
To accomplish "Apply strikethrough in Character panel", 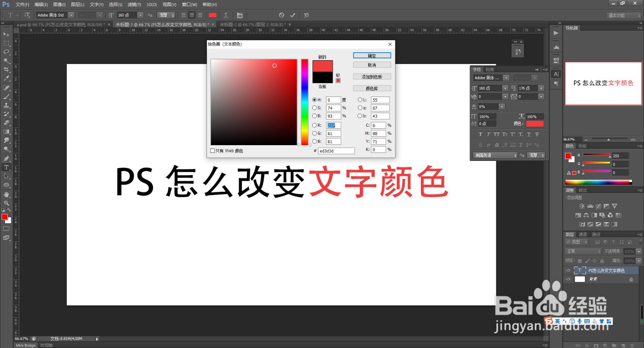I will 537,134.
